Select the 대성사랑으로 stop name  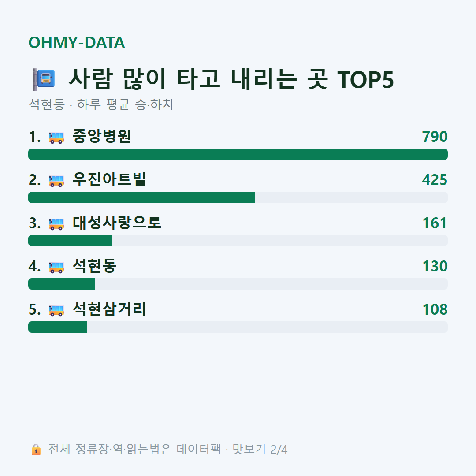116,223
